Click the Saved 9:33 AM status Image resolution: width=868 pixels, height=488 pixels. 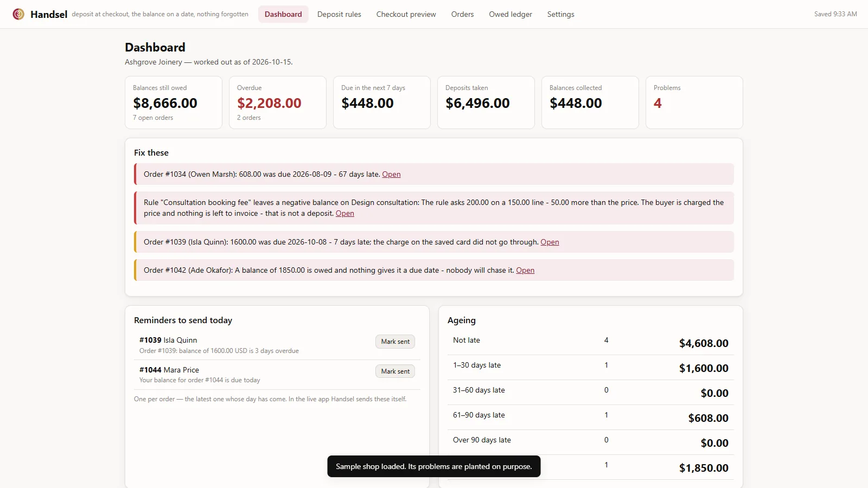(x=835, y=14)
